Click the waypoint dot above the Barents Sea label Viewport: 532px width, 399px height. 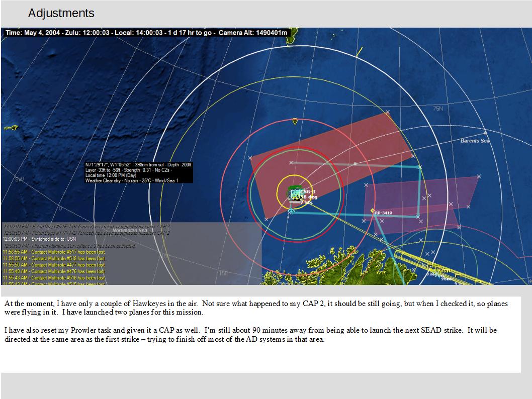pyautogui.click(x=485, y=133)
